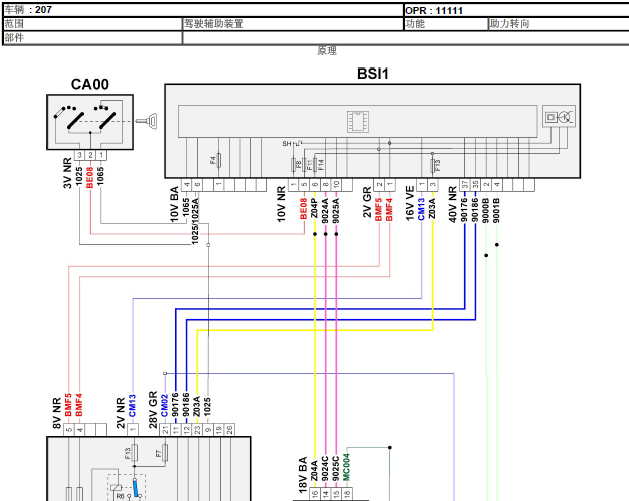This screenshot has width=629, height=501.
Task: Select the BSI1 component title
Action: (373, 74)
